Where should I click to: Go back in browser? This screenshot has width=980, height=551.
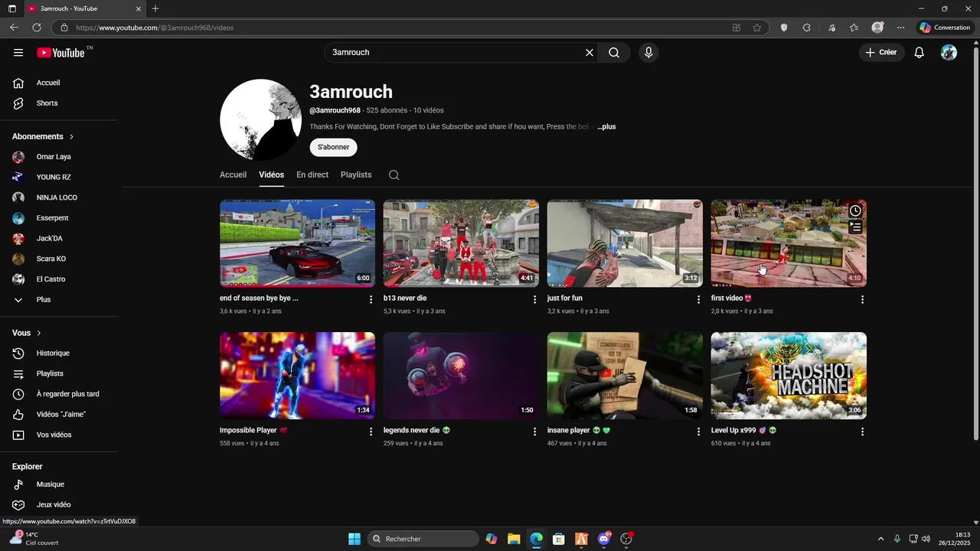[14, 28]
